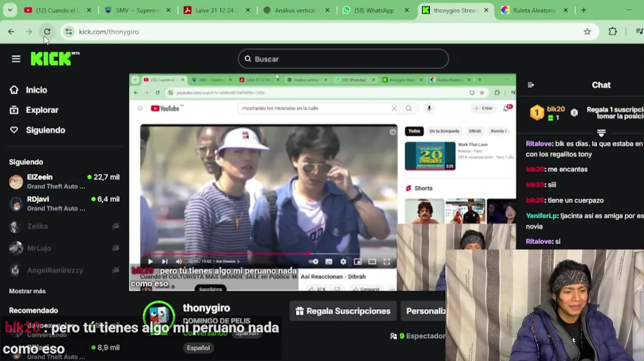Expand the chat leaderboard chevron under blk20
Screen dimensions: 644x361
[x=601, y=133]
